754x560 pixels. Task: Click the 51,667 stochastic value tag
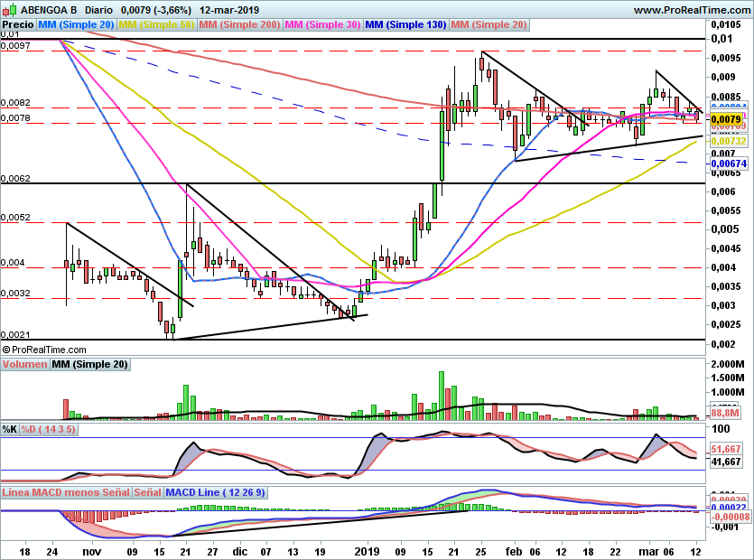726,449
